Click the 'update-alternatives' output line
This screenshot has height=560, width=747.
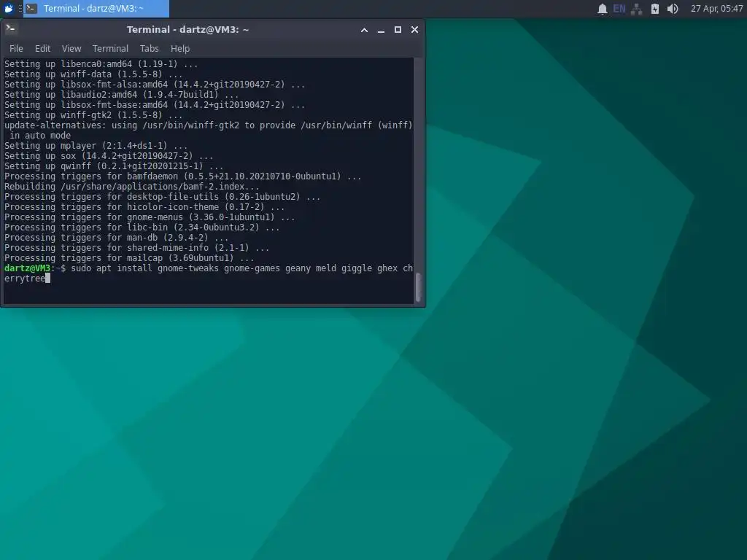tap(208, 125)
